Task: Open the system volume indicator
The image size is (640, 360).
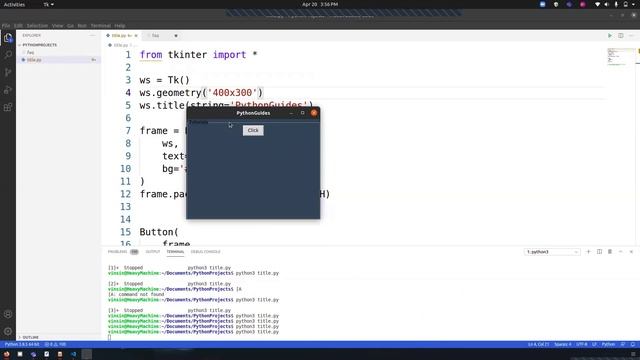Action: [x=607, y=4]
